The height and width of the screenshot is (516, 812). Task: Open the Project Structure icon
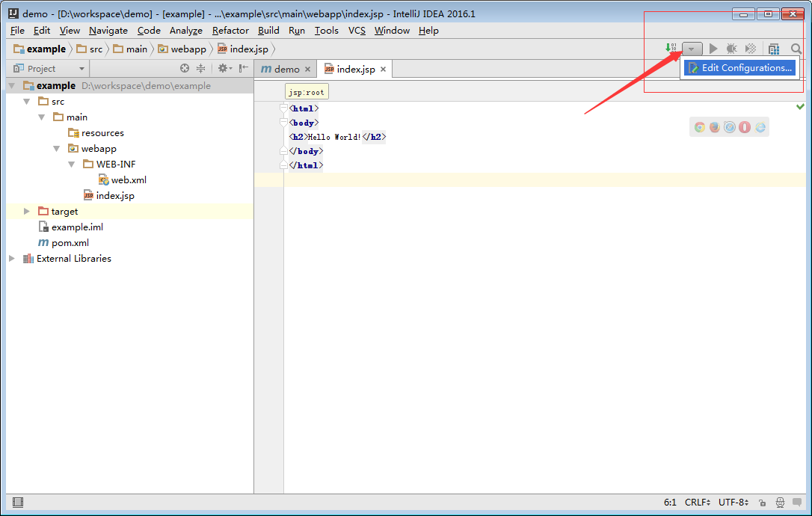click(x=774, y=49)
